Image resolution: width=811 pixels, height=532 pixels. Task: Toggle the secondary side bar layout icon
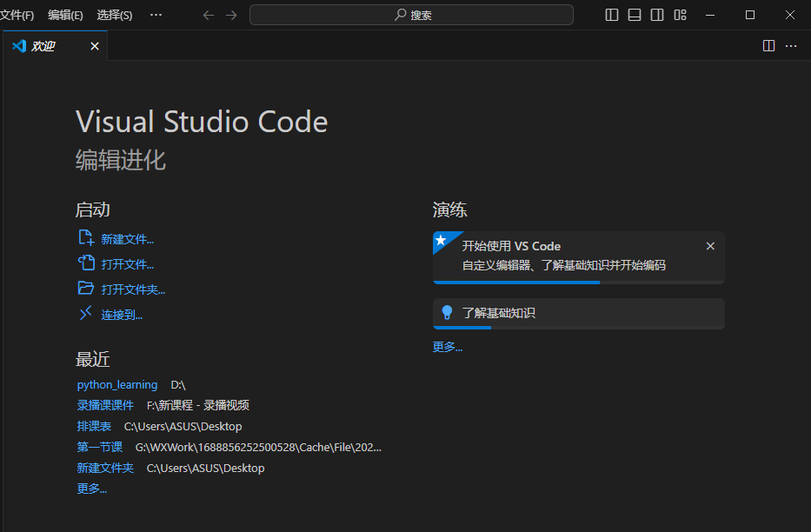pyautogui.click(x=657, y=15)
